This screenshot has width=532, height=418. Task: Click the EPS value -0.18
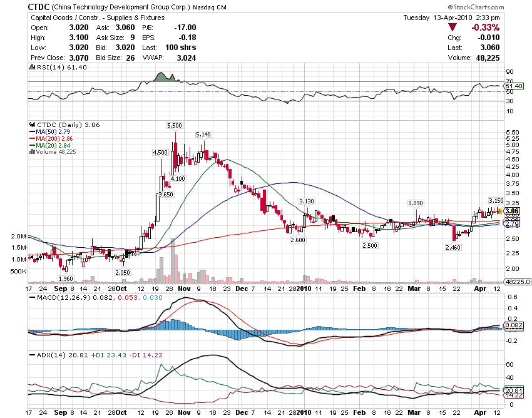click(x=188, y=38)
